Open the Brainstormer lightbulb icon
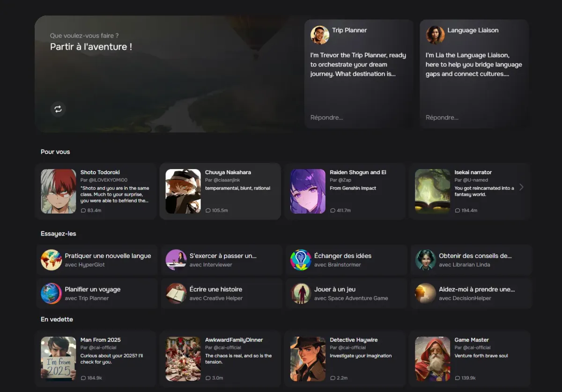The width and height of the screenshot is (562, 392). pyautogui.click(x=301, y=260)
